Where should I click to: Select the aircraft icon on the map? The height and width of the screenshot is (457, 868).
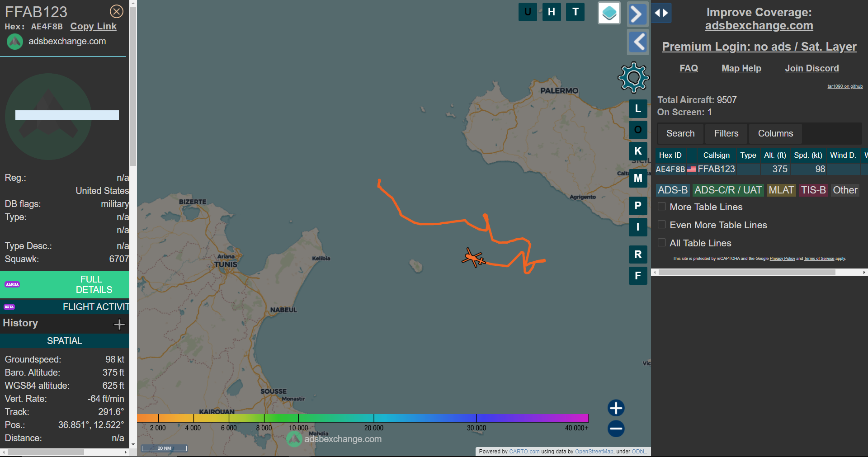(473, 258)
